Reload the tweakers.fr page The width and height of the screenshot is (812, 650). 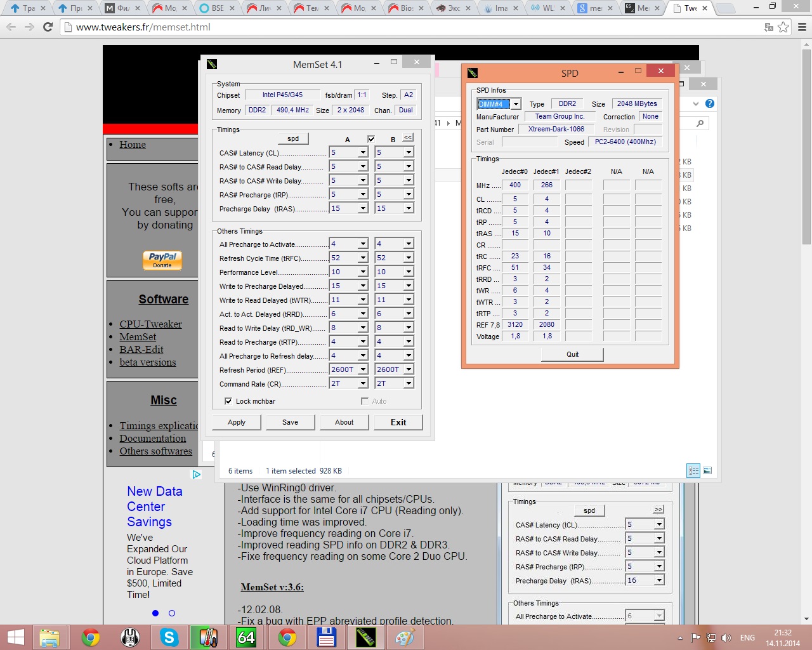point(48,27)
